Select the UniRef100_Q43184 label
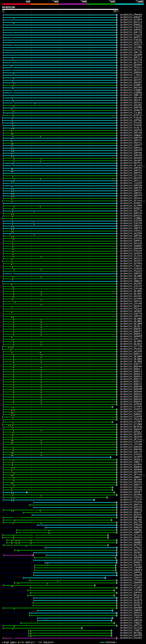The height and width of the screenshot is (644, 146). click(x=131, y=560)
